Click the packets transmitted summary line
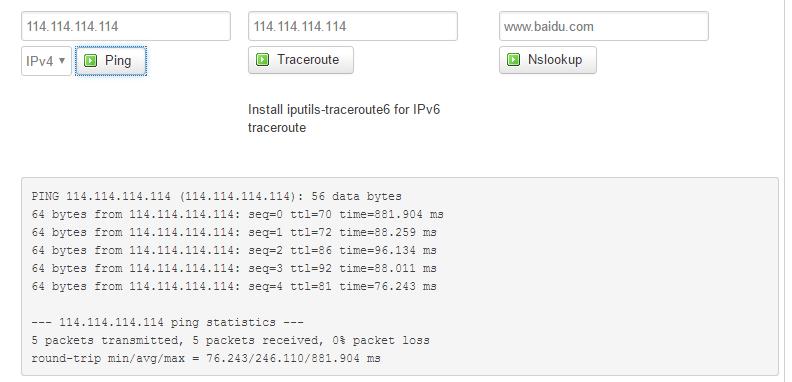Image resolution: width=792 pixels, height=382 pixels. coord(230,340)
